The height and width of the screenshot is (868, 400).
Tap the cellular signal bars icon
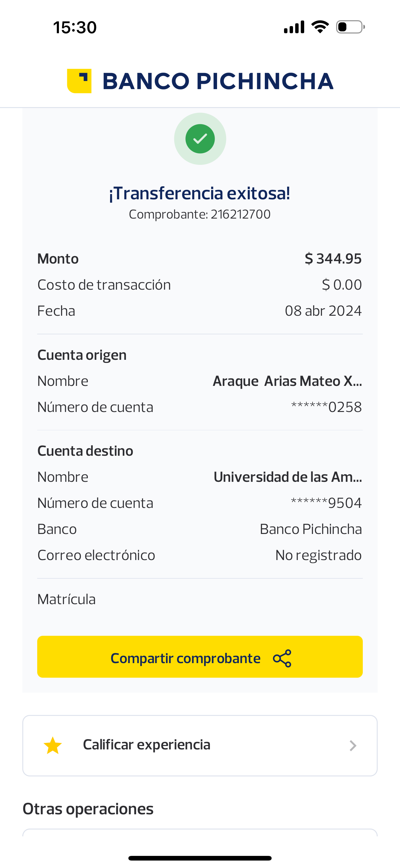[294, 27]
